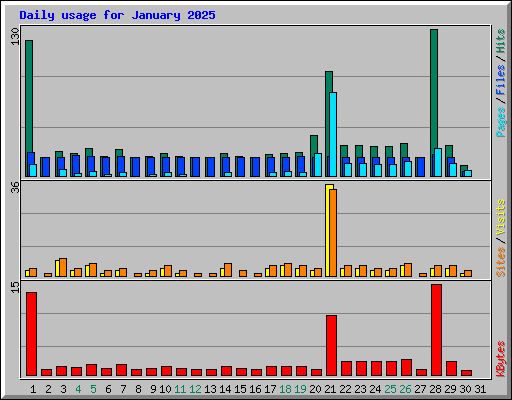Image resolution: width=512 pixels, height=400 pixels.
Task: Click day 31 on the x-axis
Action: click(x=480, y=389)
